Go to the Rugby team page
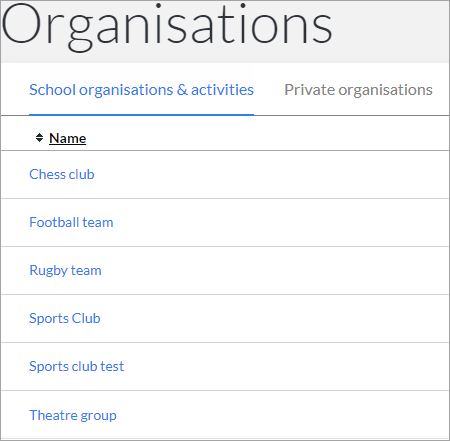Image resolution: width=450 pixels, height=441 pixels. (x=65, y=270)
